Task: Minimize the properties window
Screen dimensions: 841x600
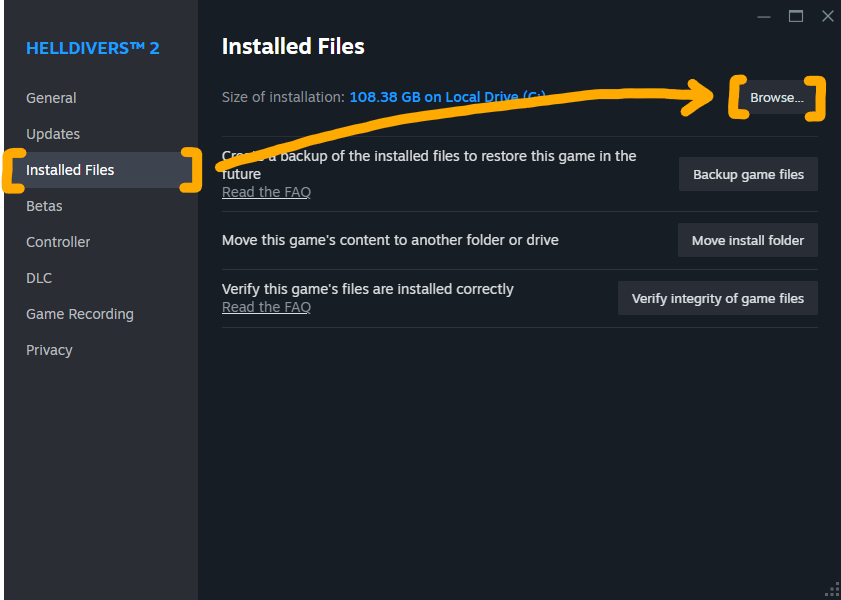Action: click(764, 16)
